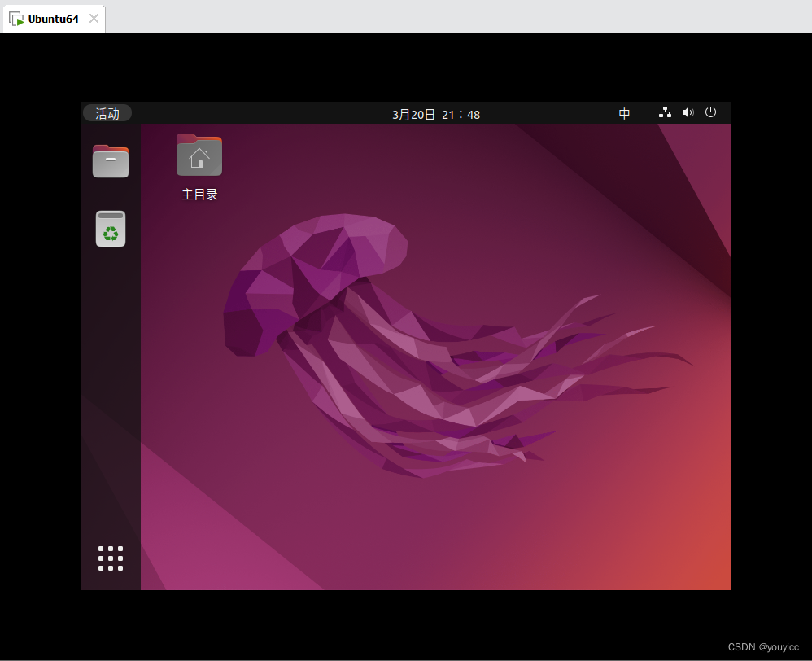Show all applications grid
812x661 pixels.
111,558
